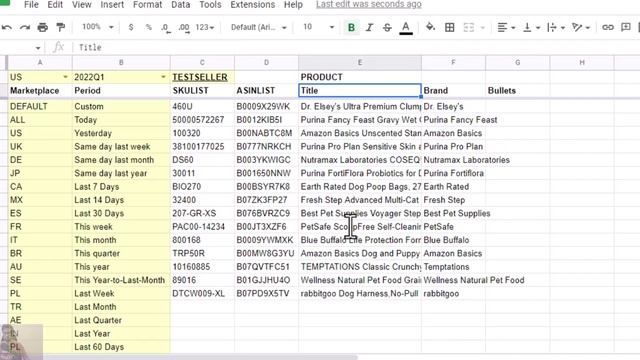Select the Bullets header cell
Image resolution: width=640 pixels, height=360 pixels.
pos(518,91)
